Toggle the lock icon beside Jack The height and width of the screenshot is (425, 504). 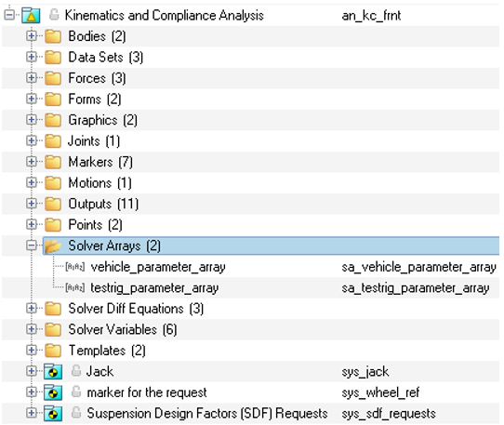76,371
